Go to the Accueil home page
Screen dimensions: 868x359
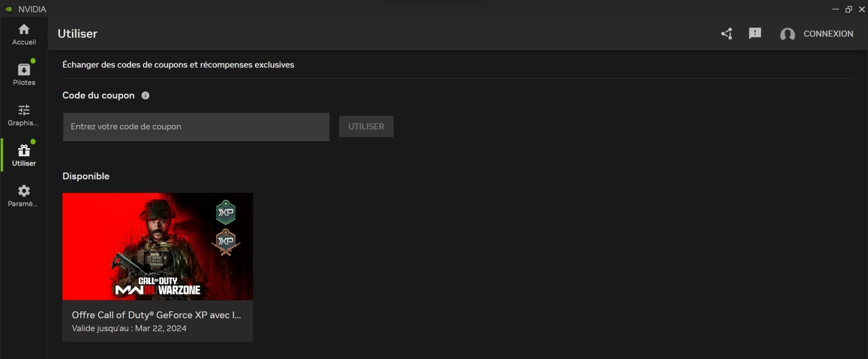coord(24,34)
